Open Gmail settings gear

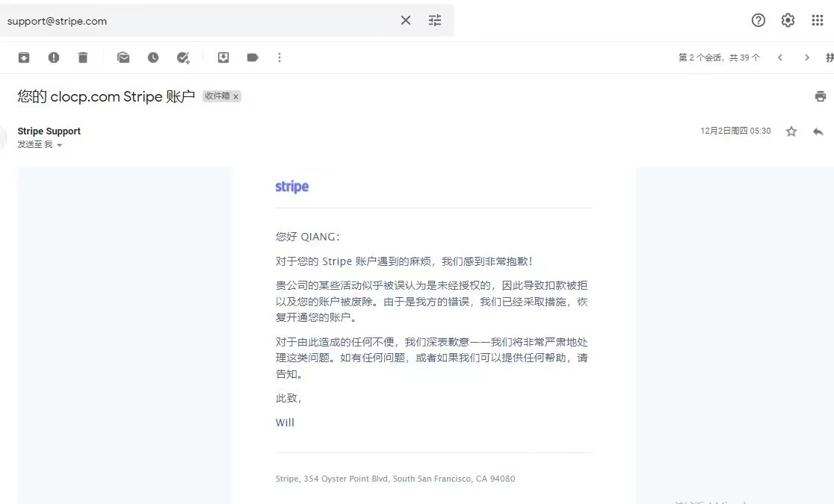pos(788,20)
